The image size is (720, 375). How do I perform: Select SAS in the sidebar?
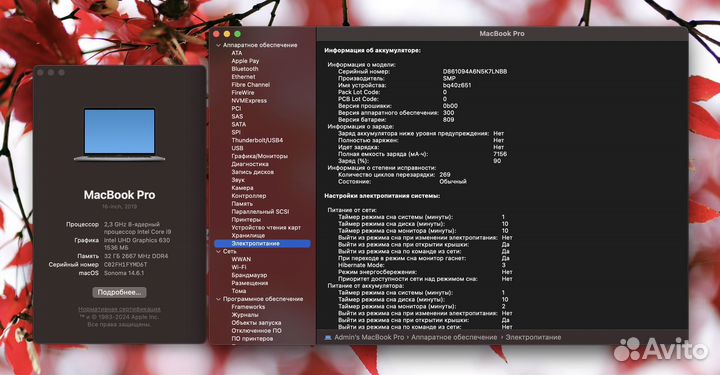click(237, 116)
